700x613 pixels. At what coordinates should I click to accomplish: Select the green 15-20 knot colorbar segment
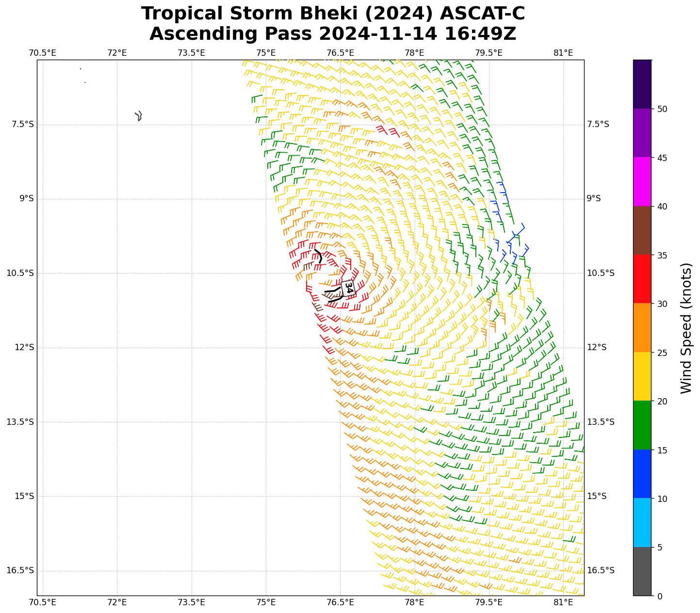642,425
